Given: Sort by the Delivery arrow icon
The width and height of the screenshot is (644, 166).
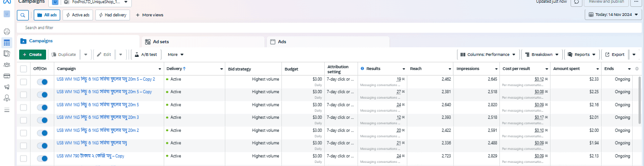Looking at the screenshot, I should [184, 69].
